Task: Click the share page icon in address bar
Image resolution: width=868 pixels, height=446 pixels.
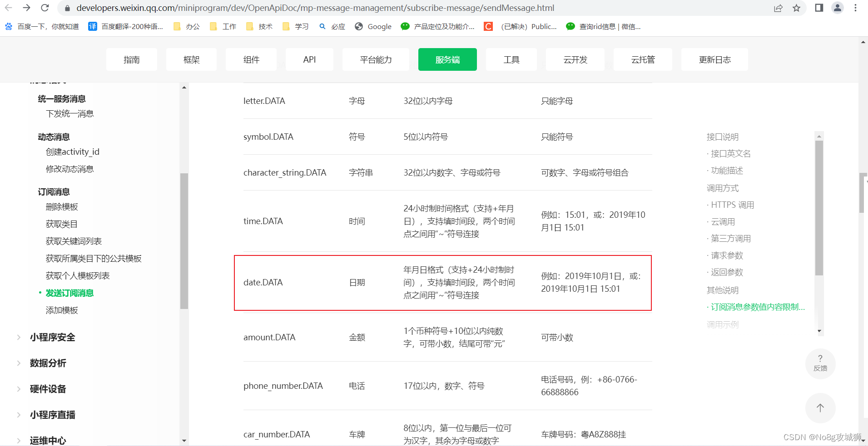Action: [778, 8]
